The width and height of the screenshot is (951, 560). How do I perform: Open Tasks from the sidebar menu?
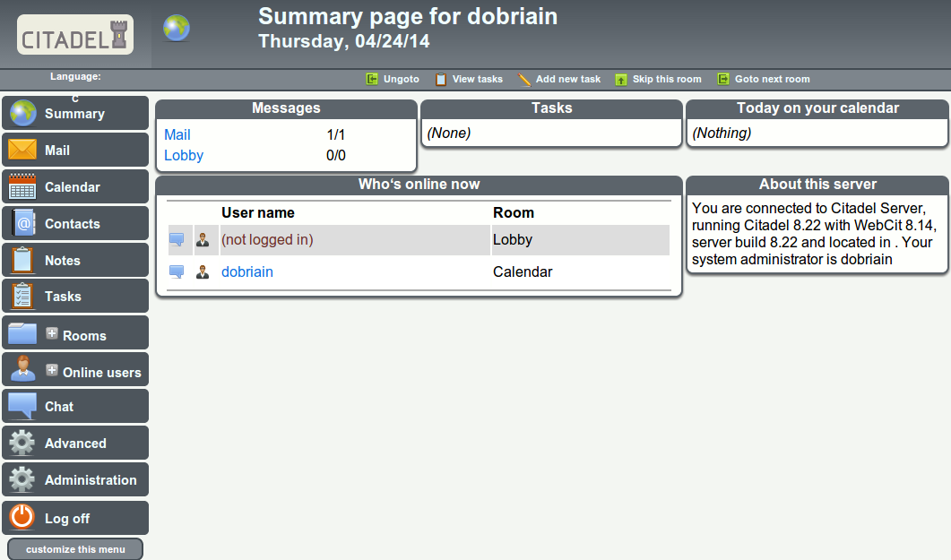coord(75,297)
